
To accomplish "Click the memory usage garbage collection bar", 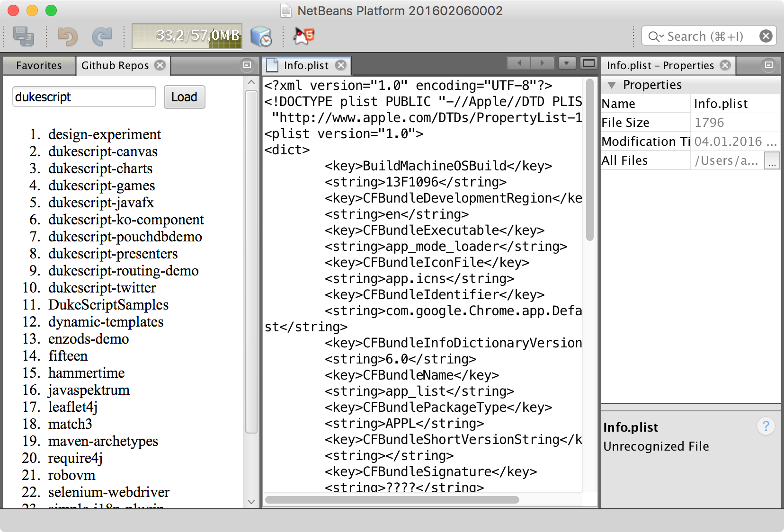I will click(187, 36).
